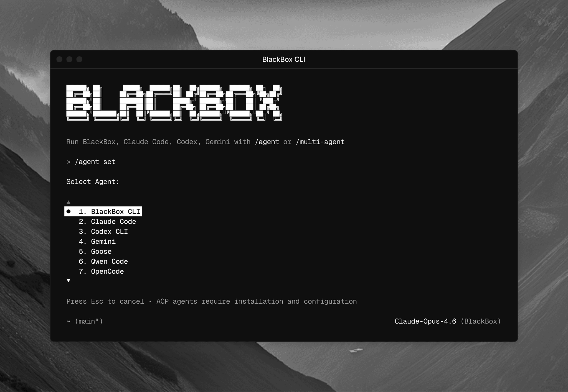Click the /multi-agent command text
The height and width of the screenshot is (392, 568).
pyautogui.click(x=320, y=142)
